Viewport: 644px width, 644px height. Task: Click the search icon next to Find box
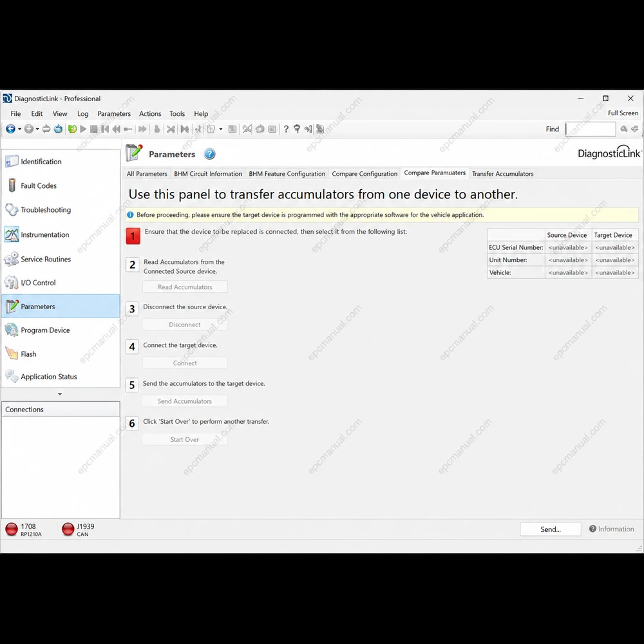point(624,129)
